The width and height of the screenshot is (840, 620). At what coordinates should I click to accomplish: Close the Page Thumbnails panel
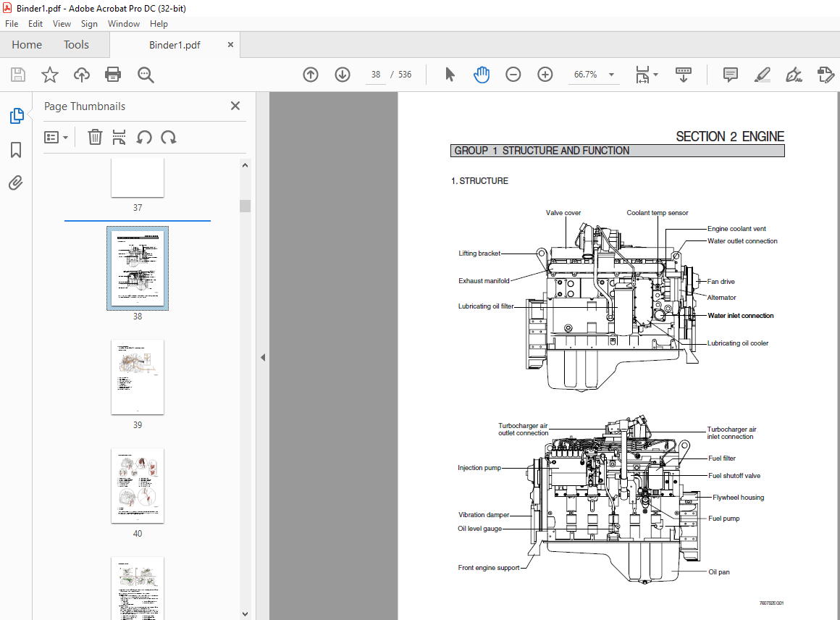coord(235,106)
